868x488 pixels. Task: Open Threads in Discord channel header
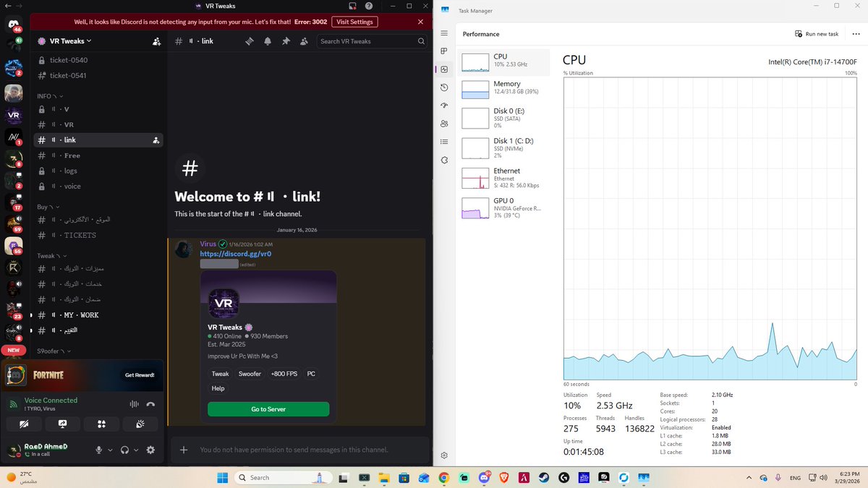250,41
